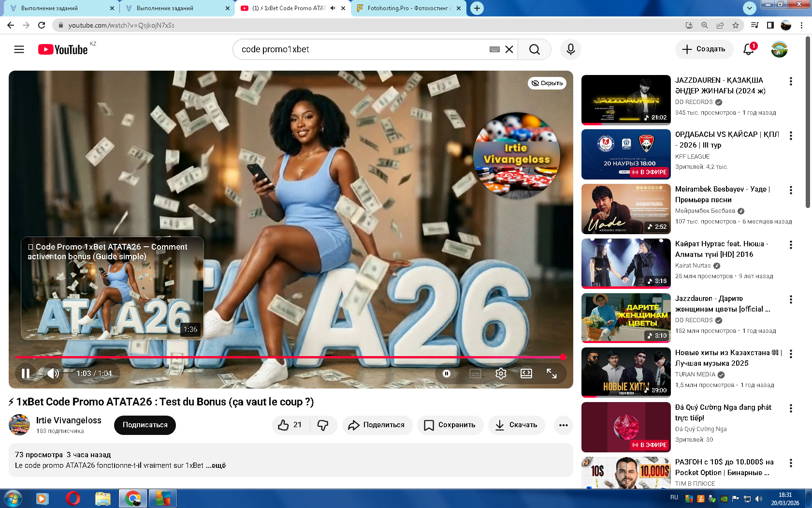Dislike the video with thumbs down
The height and width of the screenshot is (508, 812).
[323, 425]
